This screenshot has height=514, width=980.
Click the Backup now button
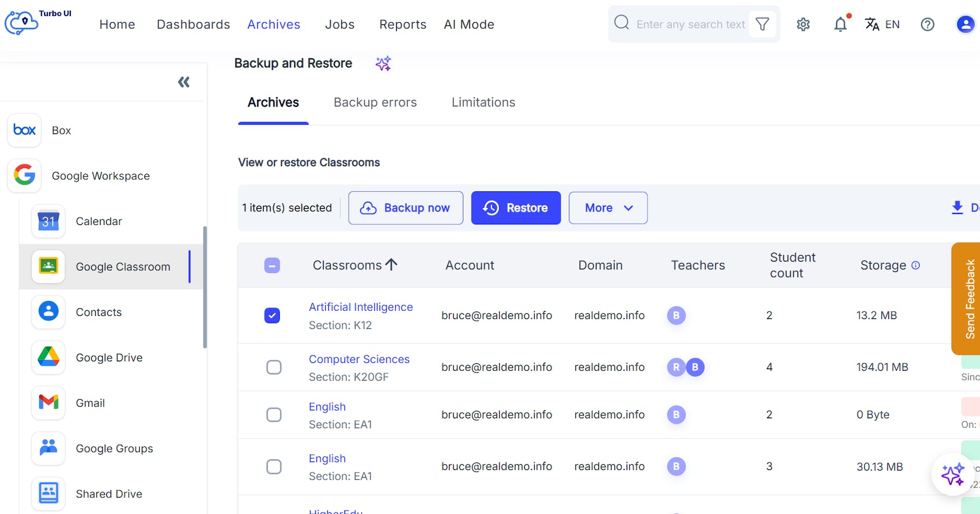(x=405, y=208)
